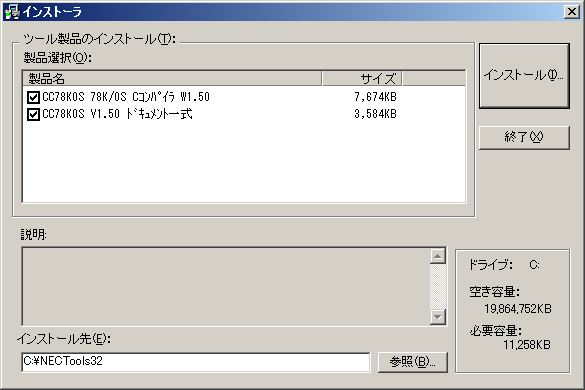Uncheck the CC78K0S V1.50 documents checkbox
The width and height of the screenshot is (585, 390).
33,114
